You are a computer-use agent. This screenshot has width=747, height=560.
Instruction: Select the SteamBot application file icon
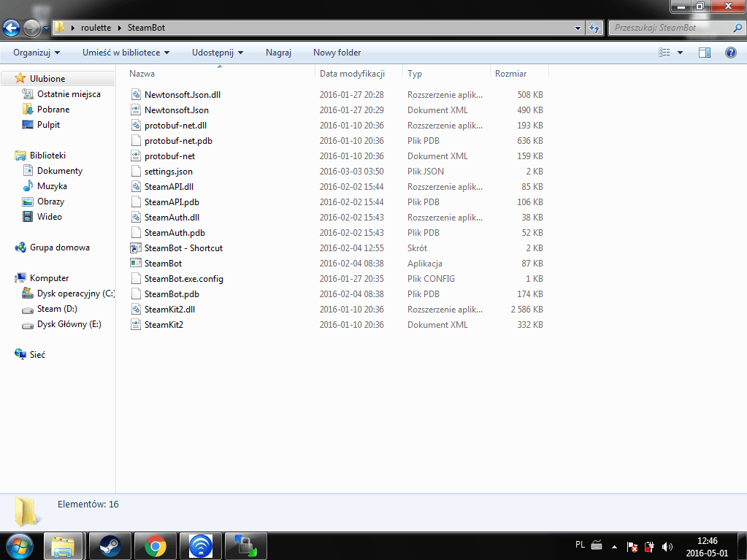135,264
